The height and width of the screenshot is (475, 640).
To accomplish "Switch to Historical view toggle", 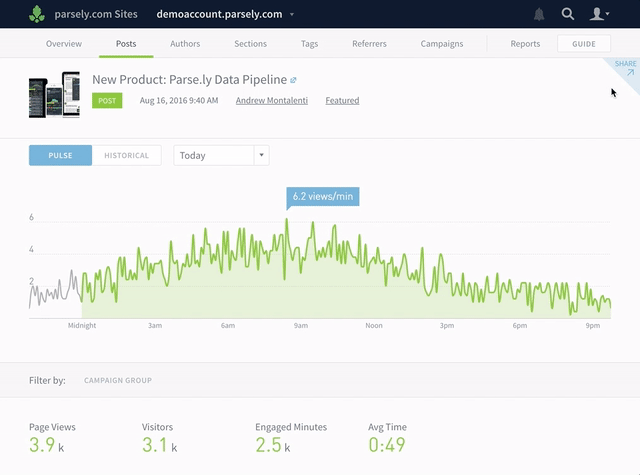I will coord(126,155).
